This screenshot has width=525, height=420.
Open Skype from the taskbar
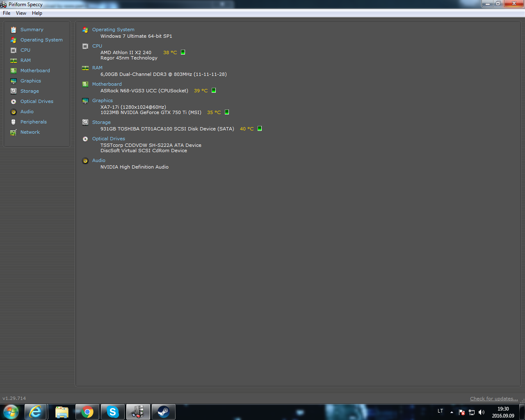point(112,412)
